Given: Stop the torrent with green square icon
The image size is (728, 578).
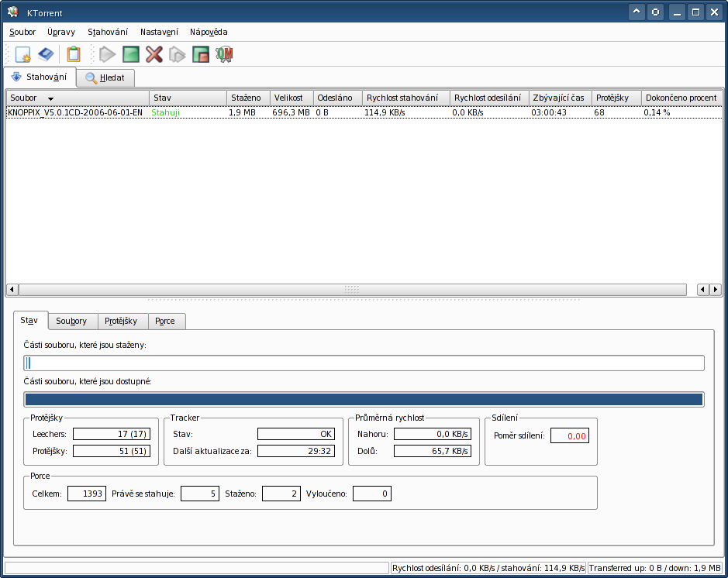Looking at the screenshot, I should 131,54.
